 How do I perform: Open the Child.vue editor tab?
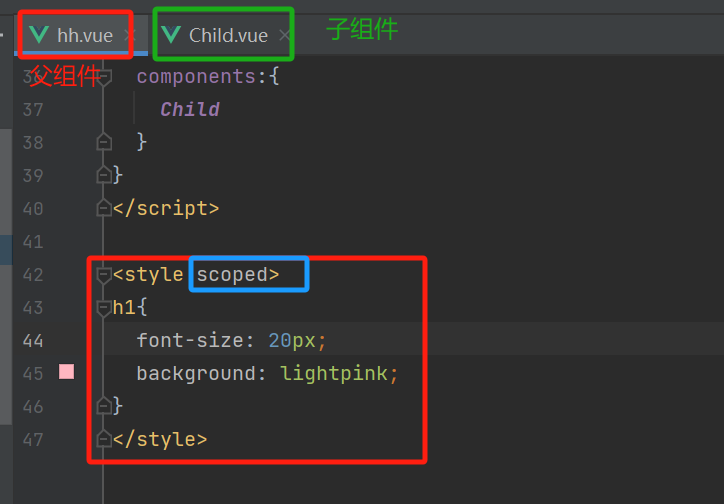click(228, 36)
